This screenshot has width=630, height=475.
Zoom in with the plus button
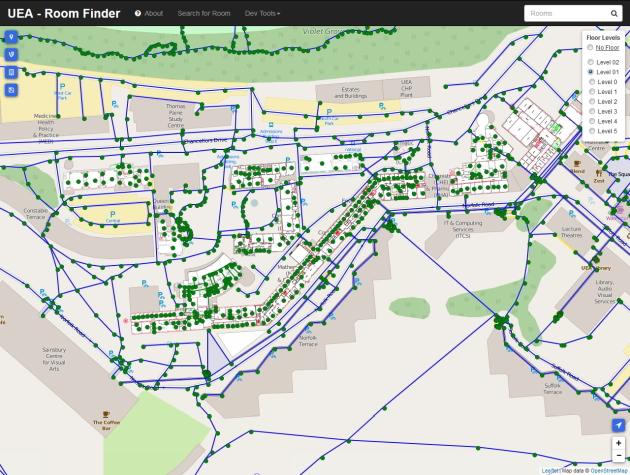(619, 443)
